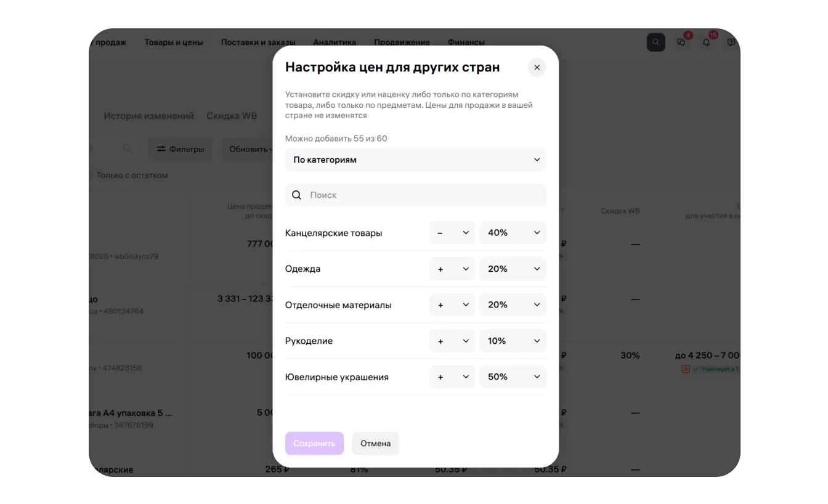Open the Аналитика menu
Viewport: 828px width, 504px height.
click(x=335, y=43)
